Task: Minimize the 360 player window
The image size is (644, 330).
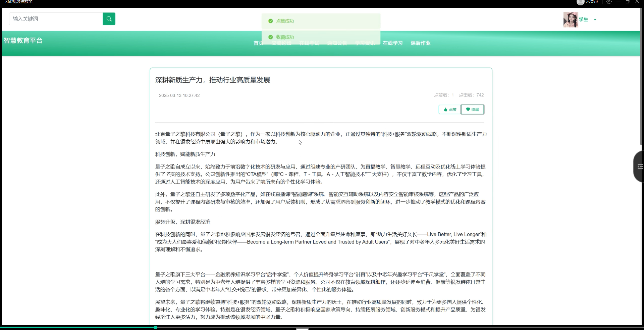Action: tap(619, 2)
